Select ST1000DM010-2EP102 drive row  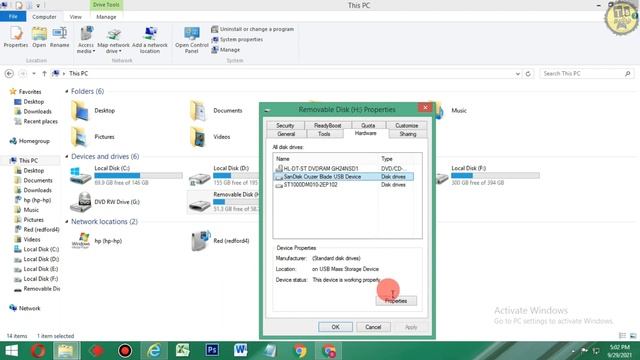click(343, 185)
